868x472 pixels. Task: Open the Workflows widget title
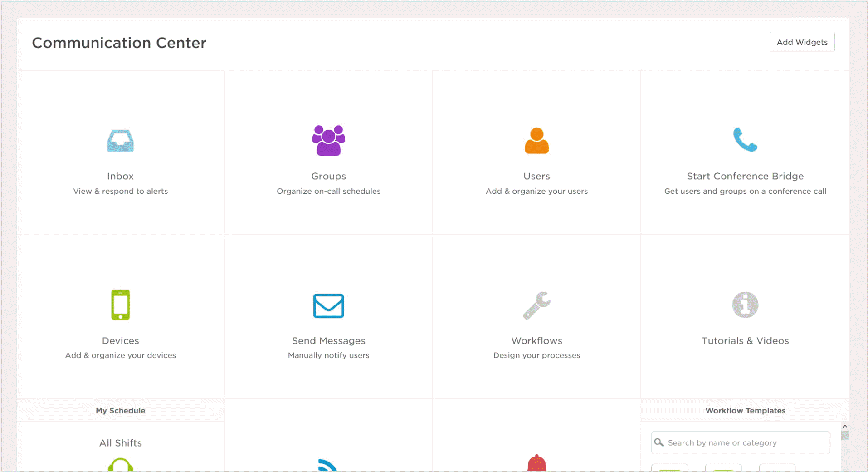click(536, 340)
